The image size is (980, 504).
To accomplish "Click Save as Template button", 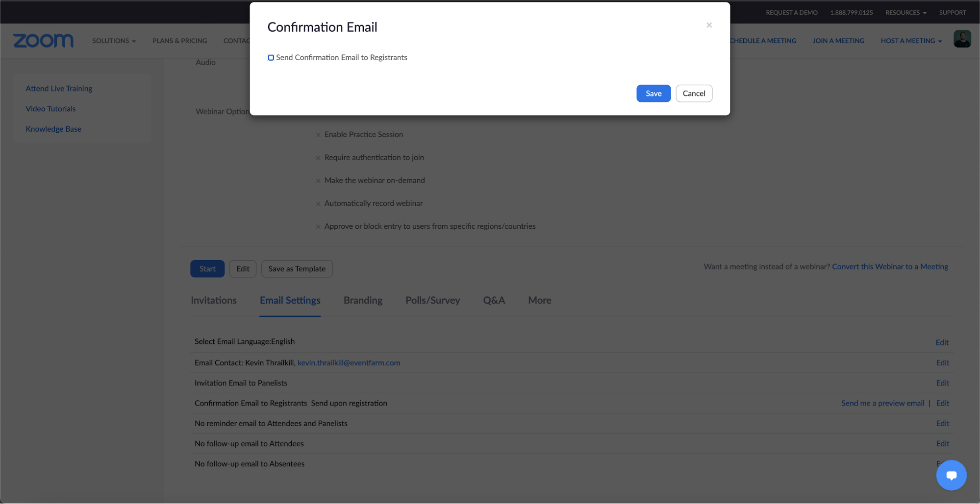I will (297, 269).
